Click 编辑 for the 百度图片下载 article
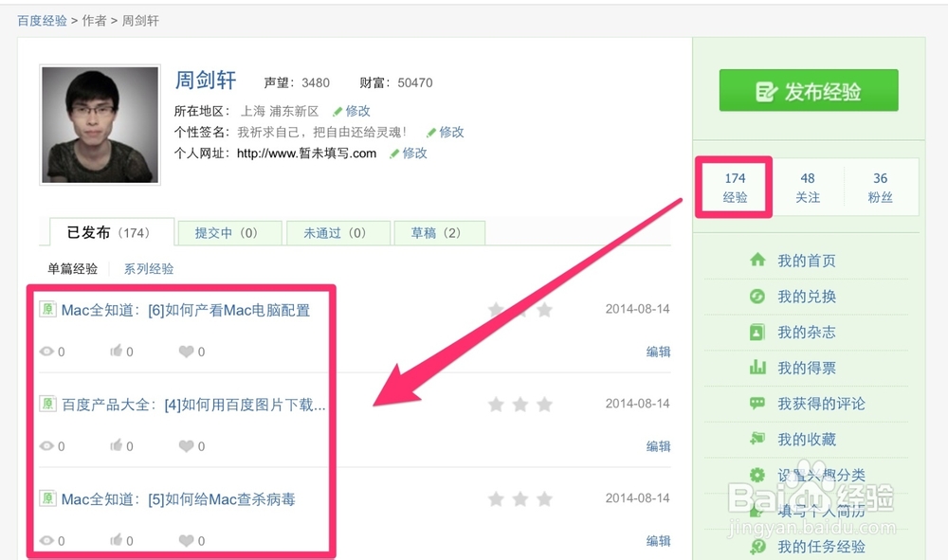This screenshot has width=948, height=560. [659, 446]
